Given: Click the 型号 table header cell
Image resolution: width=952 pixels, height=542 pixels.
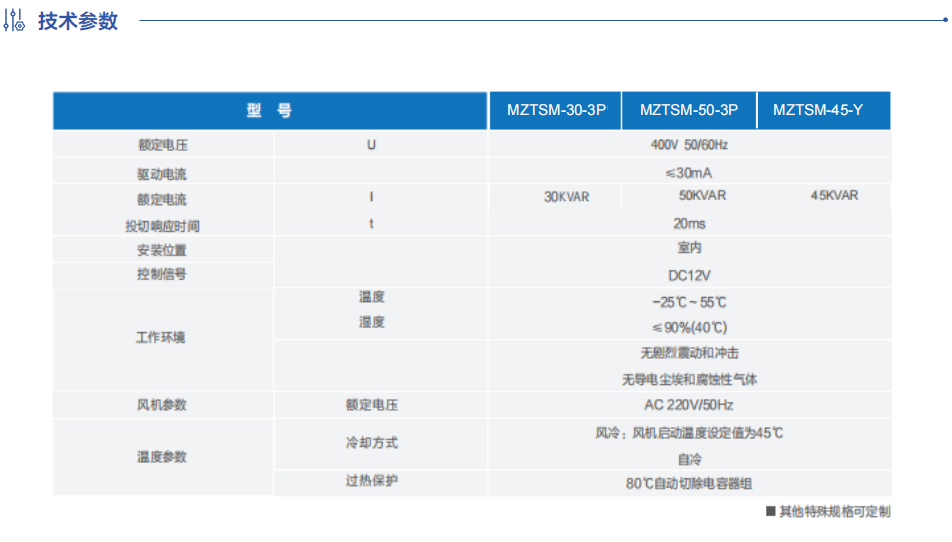Looking at the screenshot, I should coord(270,111).
